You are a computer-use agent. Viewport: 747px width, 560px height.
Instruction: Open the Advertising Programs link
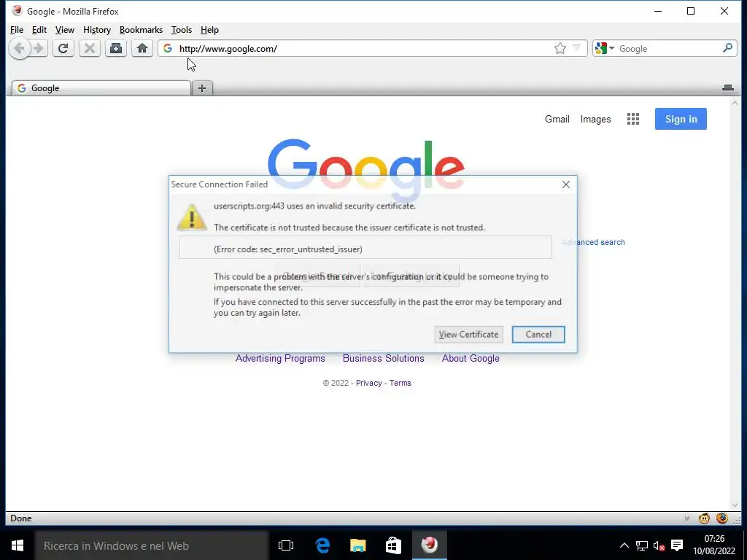point(280,358)
